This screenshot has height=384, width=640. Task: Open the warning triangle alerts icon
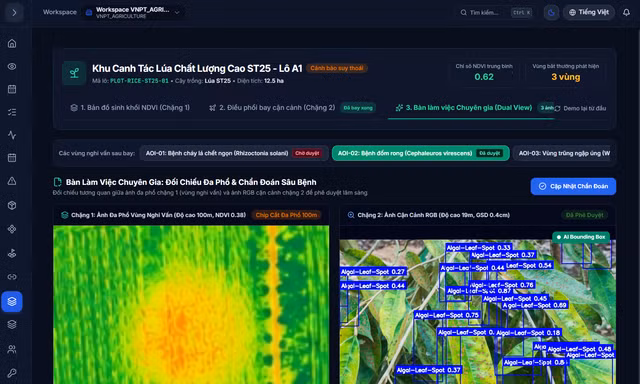[12, 181]
